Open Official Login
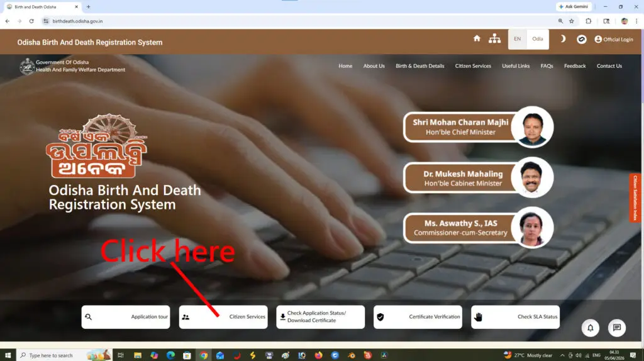644x361 pixels. click(614, 39)
